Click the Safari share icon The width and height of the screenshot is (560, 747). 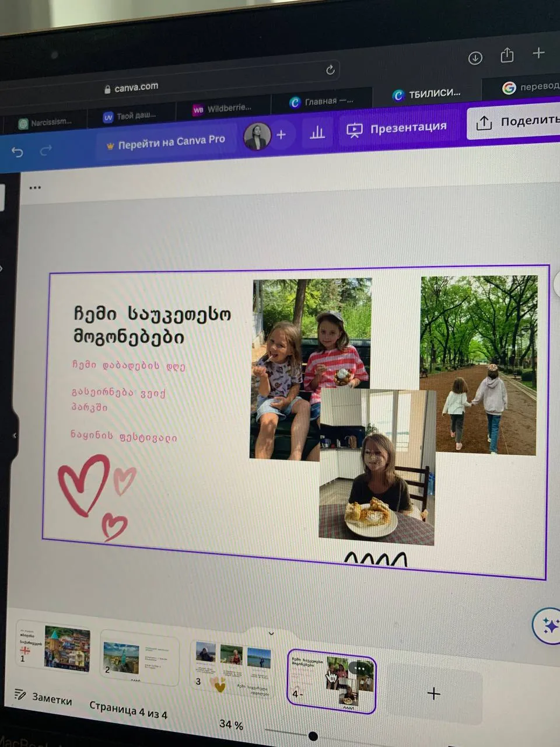(507, 55)
